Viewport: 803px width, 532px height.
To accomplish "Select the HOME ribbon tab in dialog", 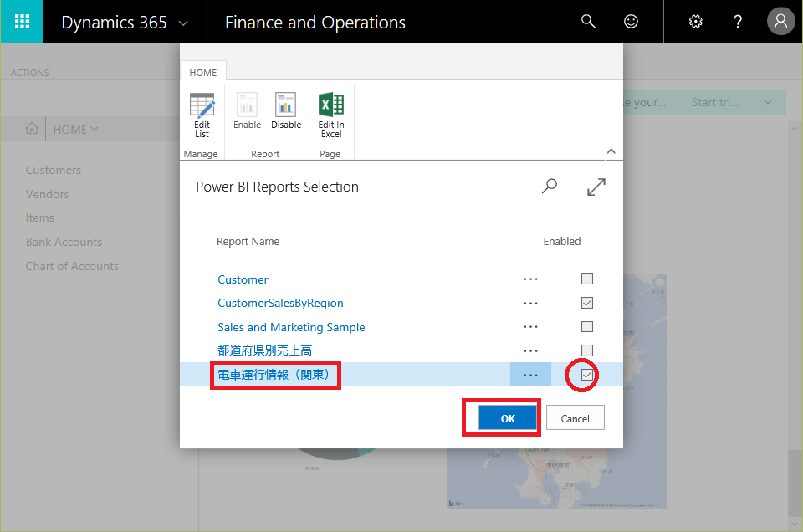I will click(202, 72).
